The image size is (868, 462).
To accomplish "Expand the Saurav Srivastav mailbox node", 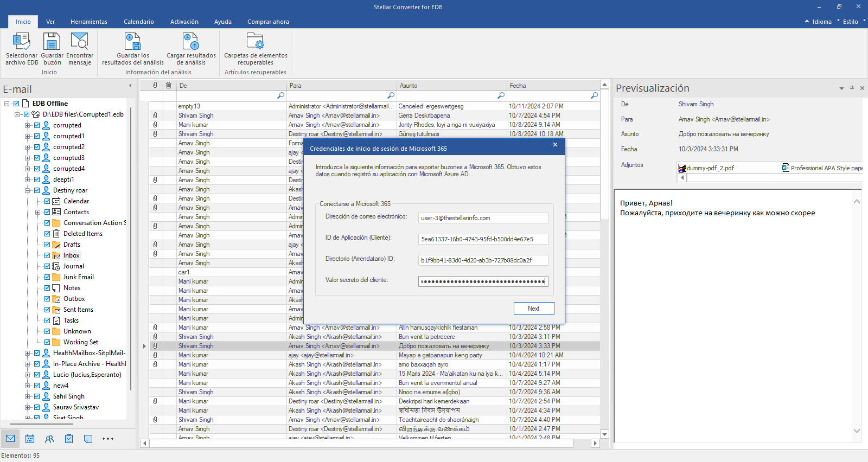I will coord(27,407).
